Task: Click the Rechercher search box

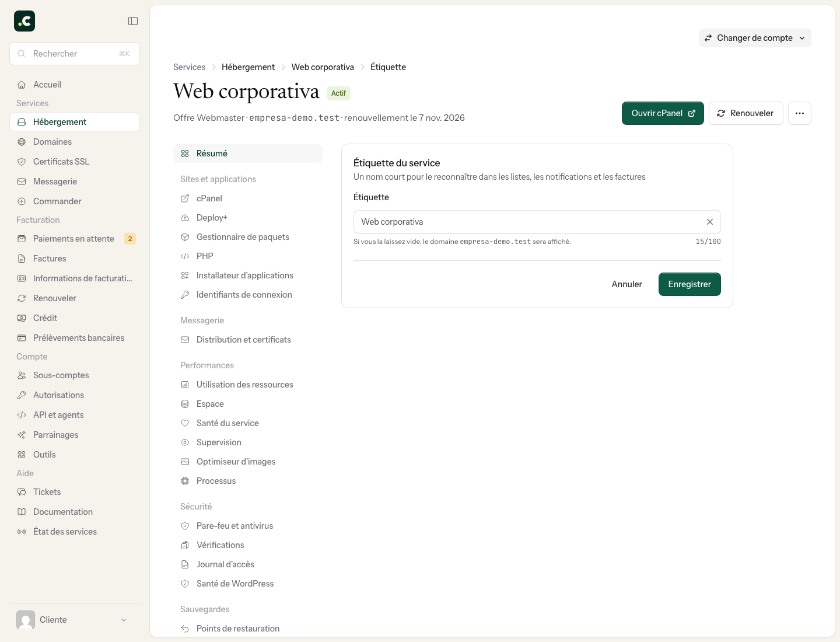Action: click(75, 54)
